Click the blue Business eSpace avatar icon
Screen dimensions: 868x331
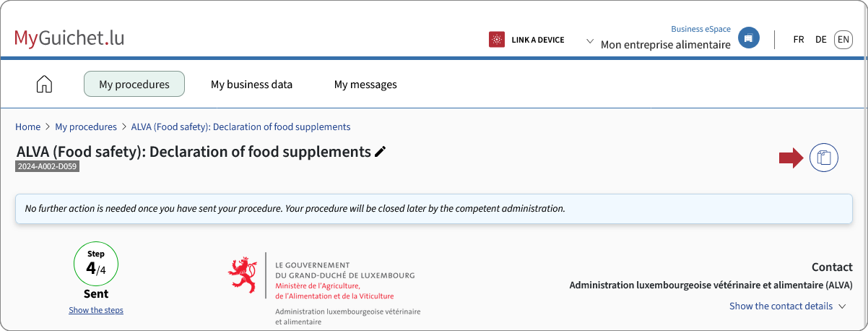[749, 38]
